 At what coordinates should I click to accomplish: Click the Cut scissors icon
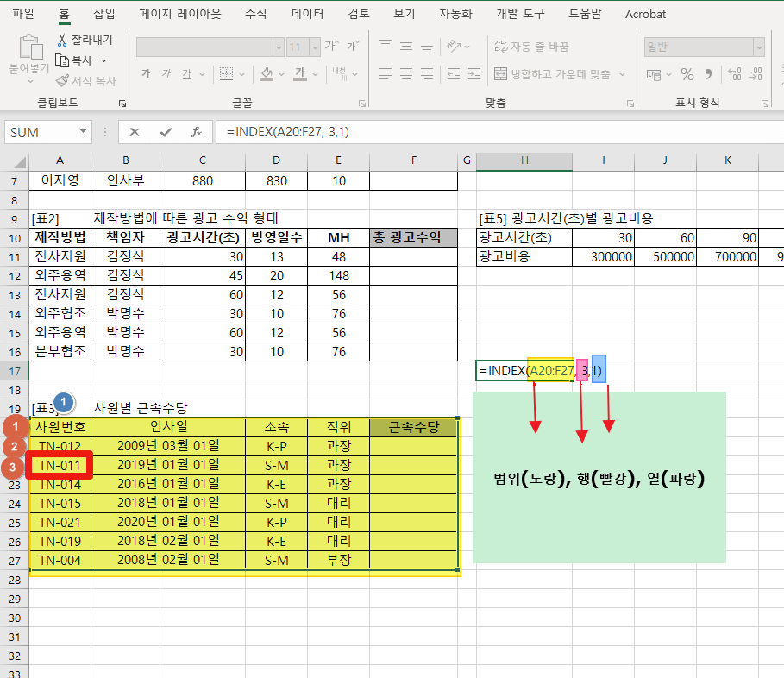click(62, 40)
